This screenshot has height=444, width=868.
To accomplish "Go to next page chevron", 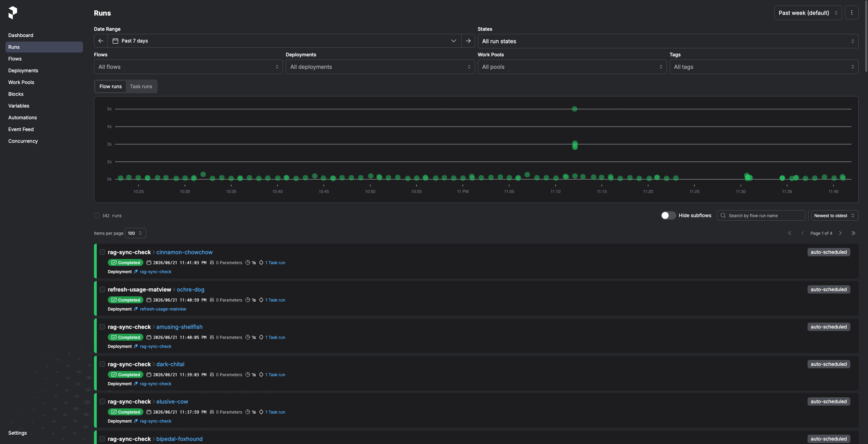I will pos(840,233).
